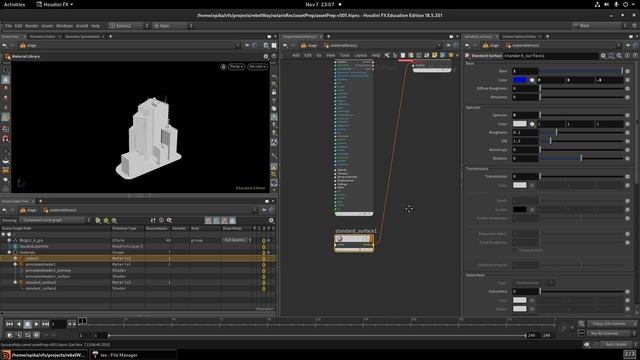Screen dimensions: 640x360
Task: Click the Specular color white swatch
Action: tap(520, 124)
